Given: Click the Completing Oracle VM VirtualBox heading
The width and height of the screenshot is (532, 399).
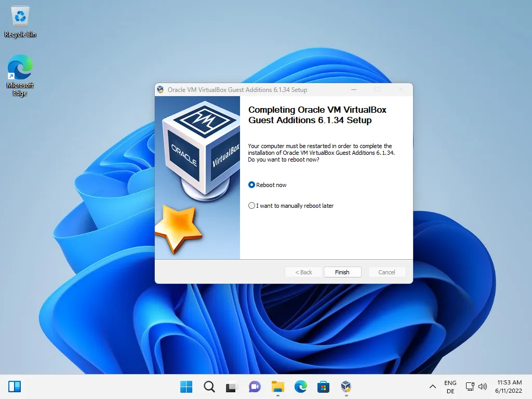Looking at the screenshot, I should 317,115.
